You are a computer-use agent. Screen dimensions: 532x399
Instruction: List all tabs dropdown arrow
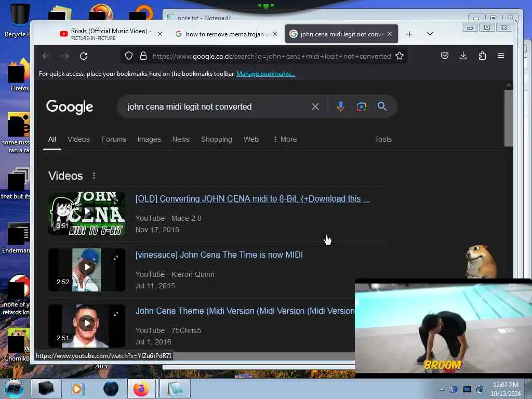(430, 34)
